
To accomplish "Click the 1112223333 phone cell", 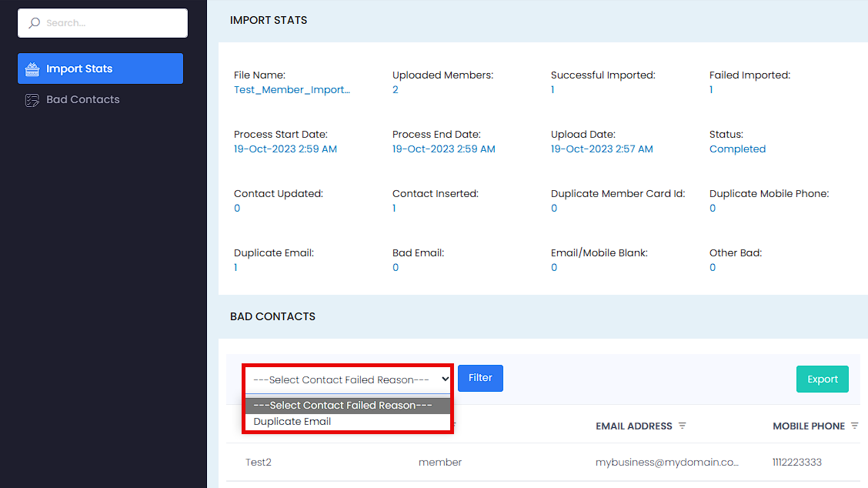I will pos(797,462).
